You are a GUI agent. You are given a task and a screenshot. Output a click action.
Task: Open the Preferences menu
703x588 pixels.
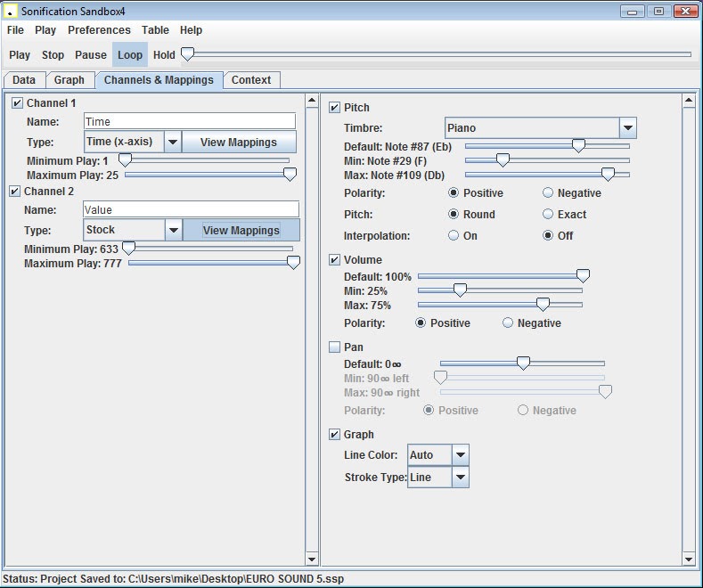click(x=99, y=30)
